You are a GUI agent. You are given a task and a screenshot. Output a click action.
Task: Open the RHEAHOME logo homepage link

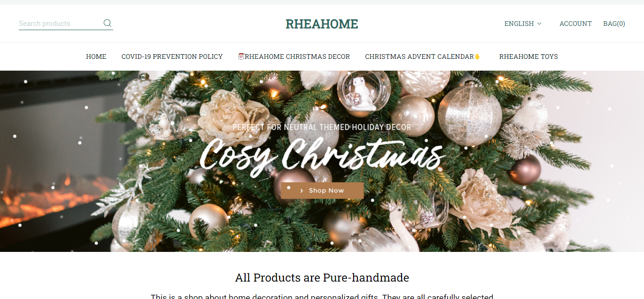322,24
